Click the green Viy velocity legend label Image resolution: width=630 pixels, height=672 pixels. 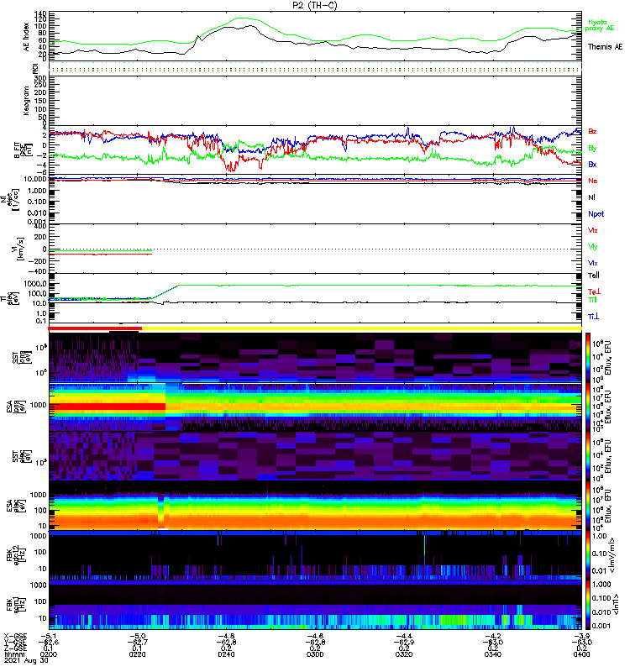(x=592, y=247)
